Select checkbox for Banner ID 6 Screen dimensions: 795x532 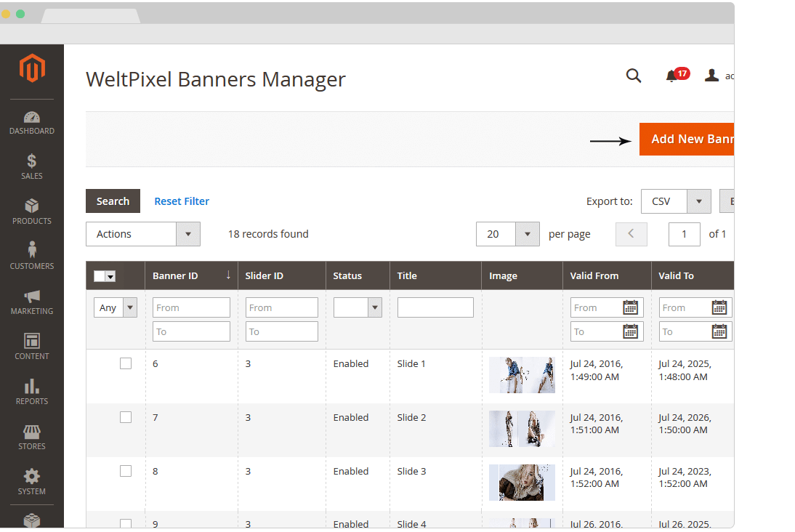point(126,363)
